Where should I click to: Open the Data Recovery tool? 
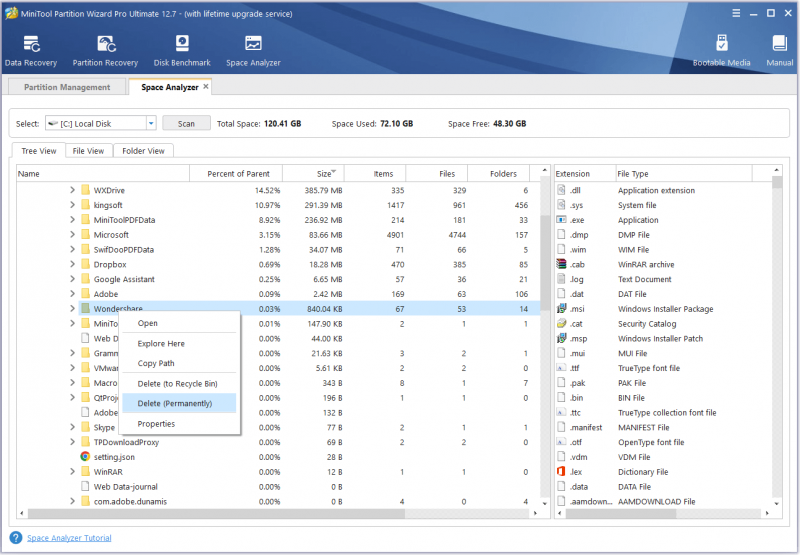click(31, 51)
